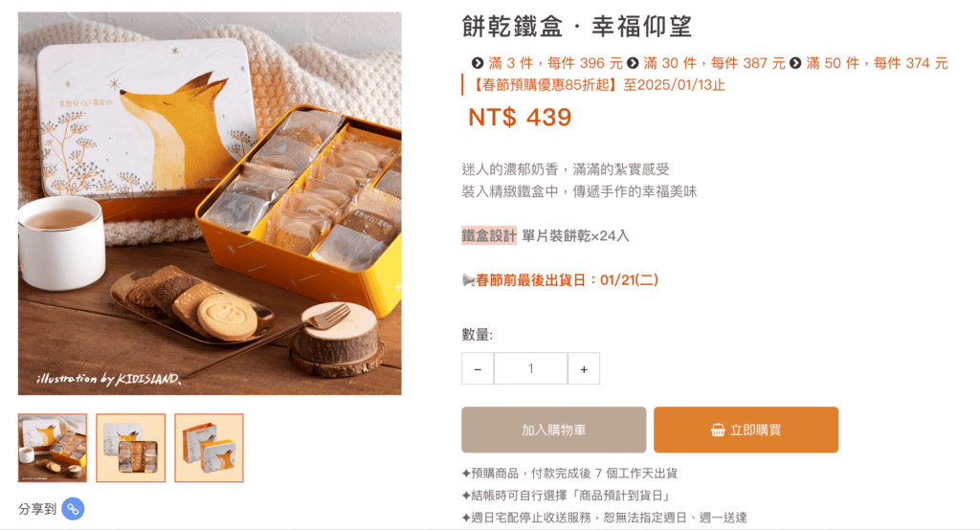Screen dimensions: 980x530
Task: Select second thumbnail showing open cookie tin
Action: (x=130, y=448)
